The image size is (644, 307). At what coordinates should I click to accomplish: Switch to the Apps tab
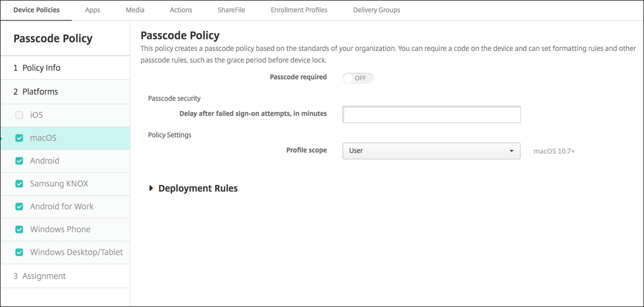(x=93, y=10)
